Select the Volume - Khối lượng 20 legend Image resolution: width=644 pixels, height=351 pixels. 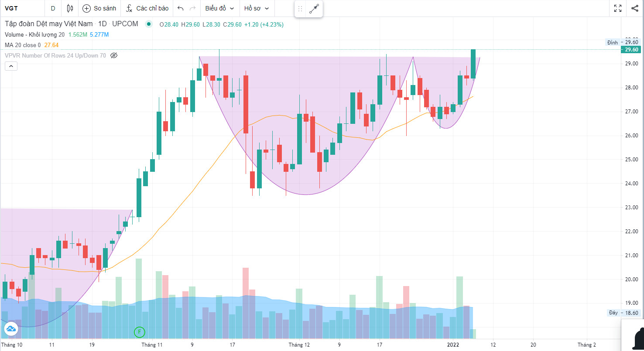(x=35, y=34)
